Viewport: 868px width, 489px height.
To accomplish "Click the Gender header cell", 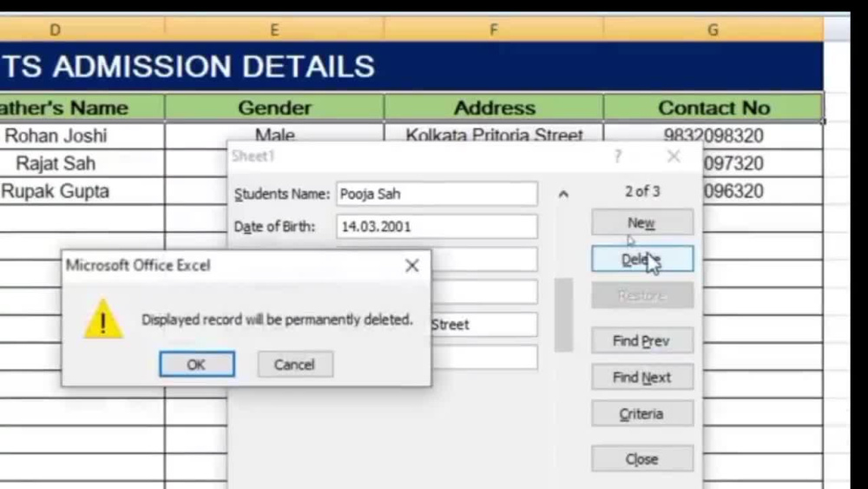I will click(x=274, y=108).
